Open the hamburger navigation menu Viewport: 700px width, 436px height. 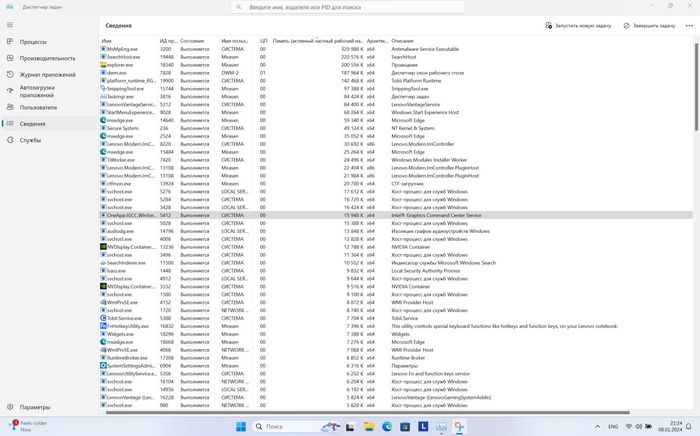10,25
